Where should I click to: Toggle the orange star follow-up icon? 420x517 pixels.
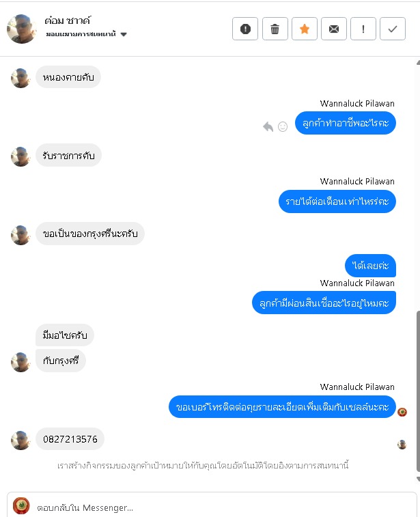305,29
